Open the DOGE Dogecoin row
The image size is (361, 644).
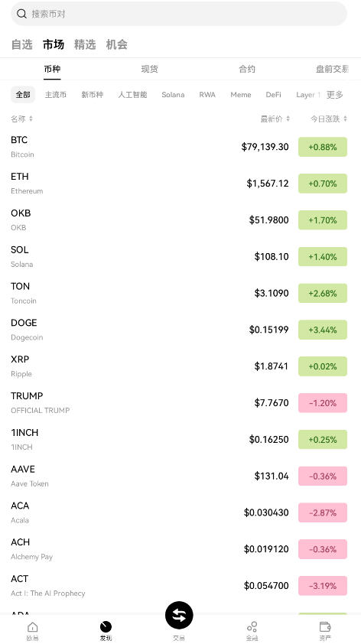pyautogui.click(x=179, y=330)
